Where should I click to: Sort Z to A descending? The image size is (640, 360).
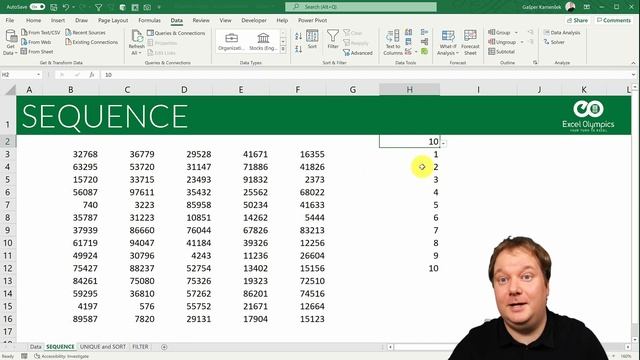pyautogui.click(x=298, y=49)
